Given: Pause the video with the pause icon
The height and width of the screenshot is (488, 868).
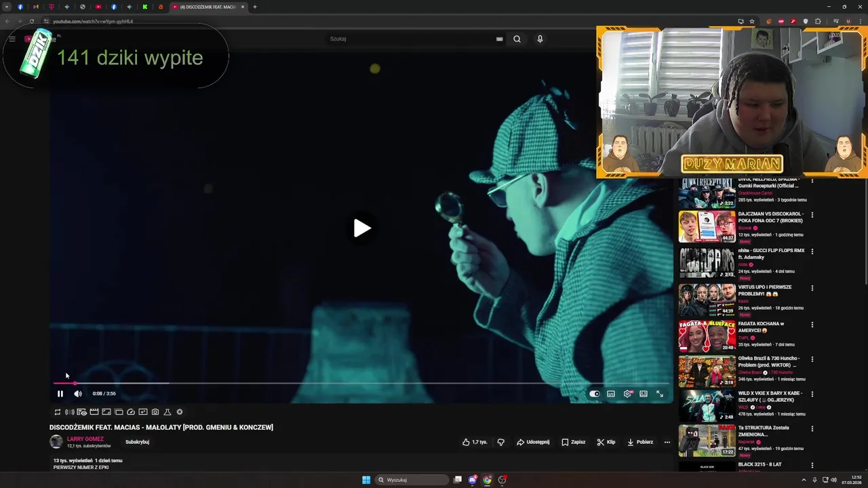Looking at the screenshot, I should 60,394.
